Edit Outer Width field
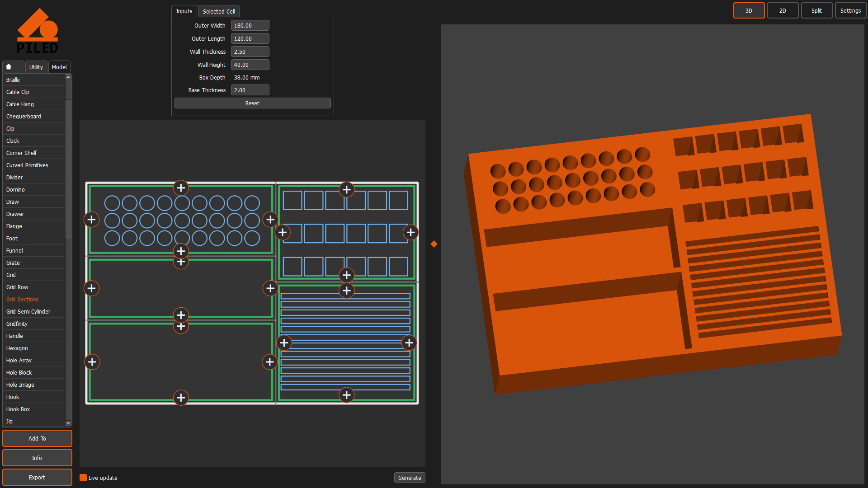The width and height of the screenshot is (868, 488). click(250, 26)
